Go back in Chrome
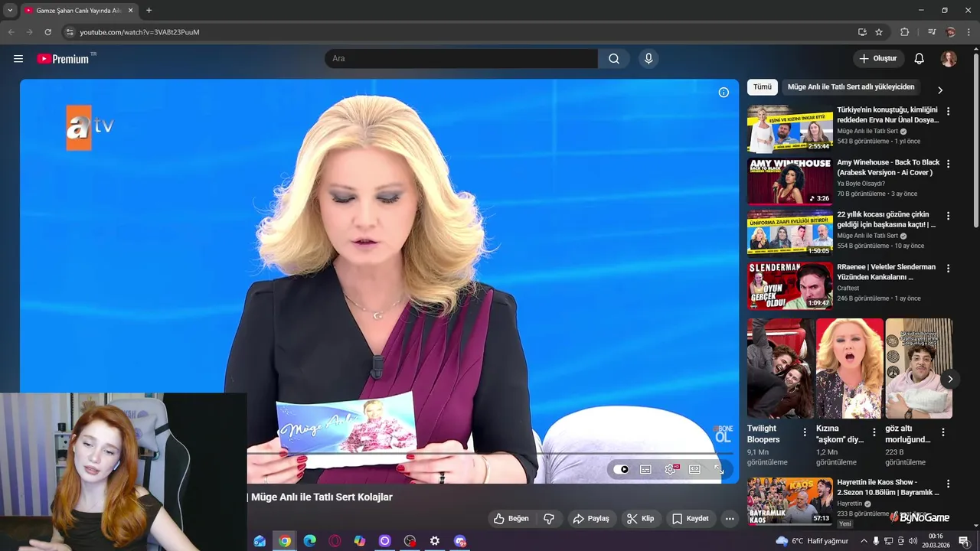 coord(11,32)
